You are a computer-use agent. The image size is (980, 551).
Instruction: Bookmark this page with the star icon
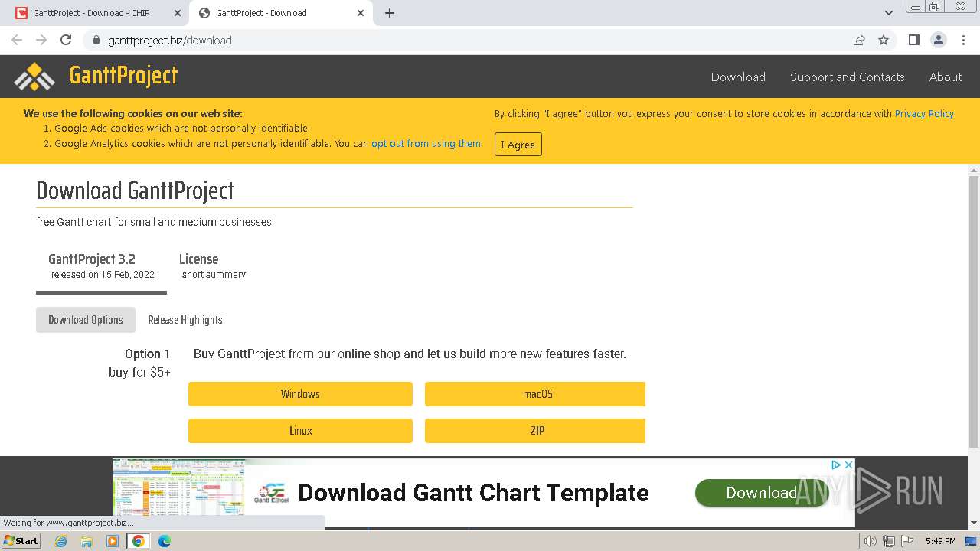click(x=884, y=40)
